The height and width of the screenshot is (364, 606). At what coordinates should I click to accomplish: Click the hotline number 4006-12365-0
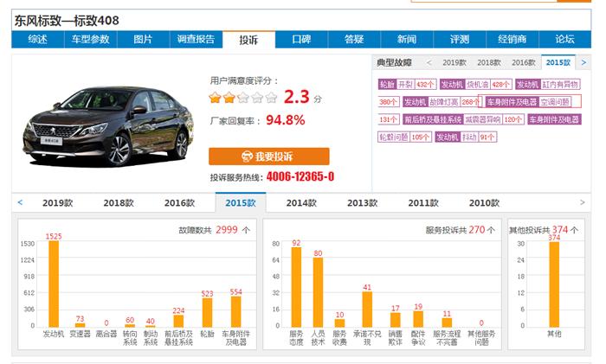(300, 176)
